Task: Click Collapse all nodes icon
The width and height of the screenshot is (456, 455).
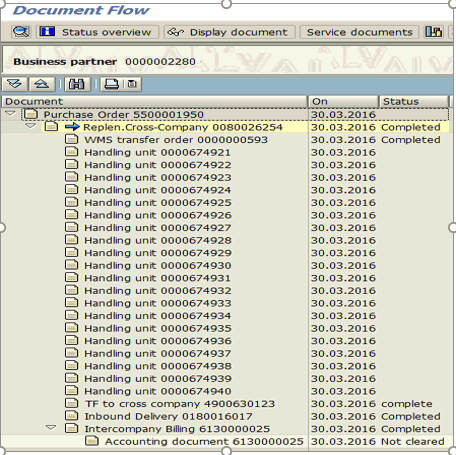Action: 42,84
